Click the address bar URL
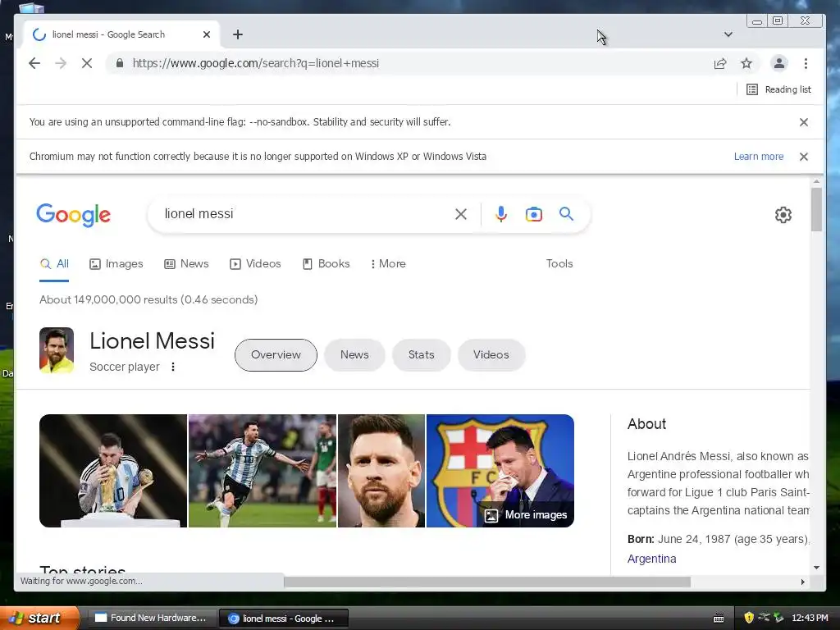The height and width of the screenshot is (630, 840). click(256, 63)
